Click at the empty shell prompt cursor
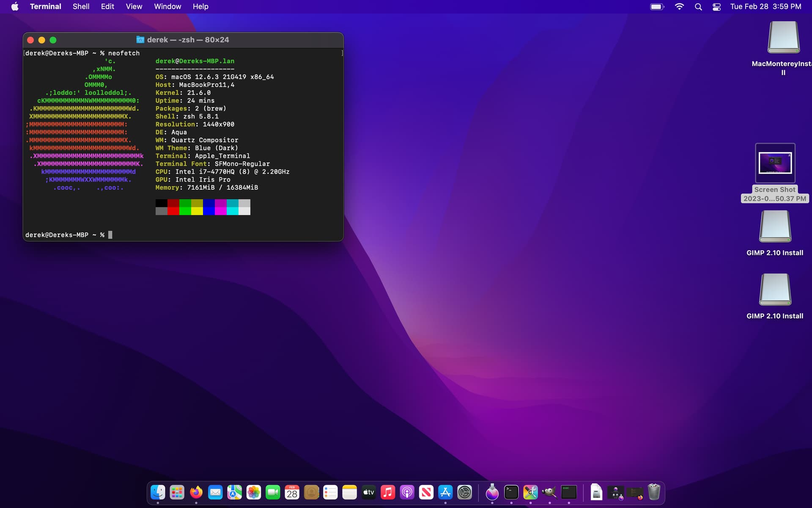 110,235
